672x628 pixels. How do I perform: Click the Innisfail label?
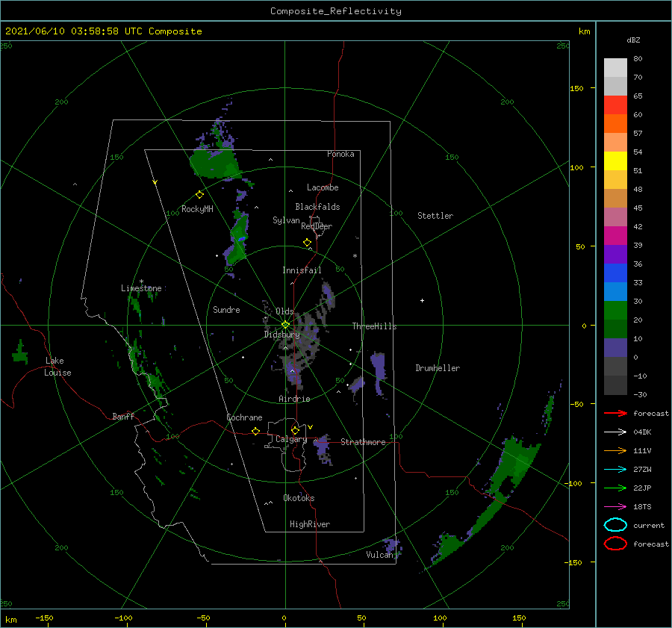pyautogui.click(x=302, y=270)
